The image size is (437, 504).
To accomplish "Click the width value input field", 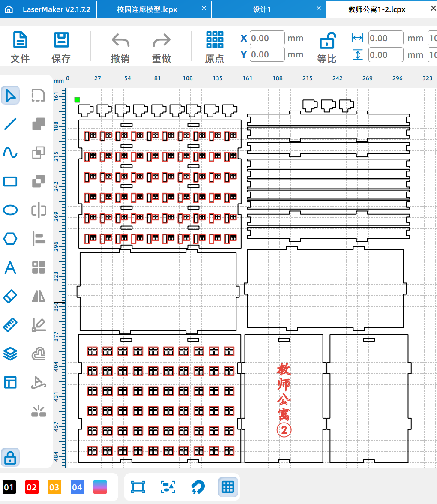I will click(386, 38).
